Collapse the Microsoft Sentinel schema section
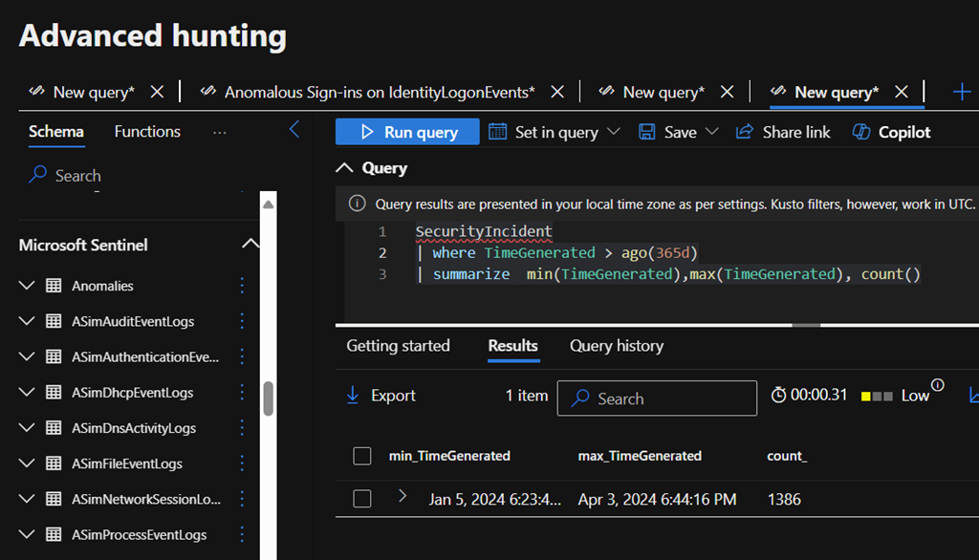 [x=250, y=245]
